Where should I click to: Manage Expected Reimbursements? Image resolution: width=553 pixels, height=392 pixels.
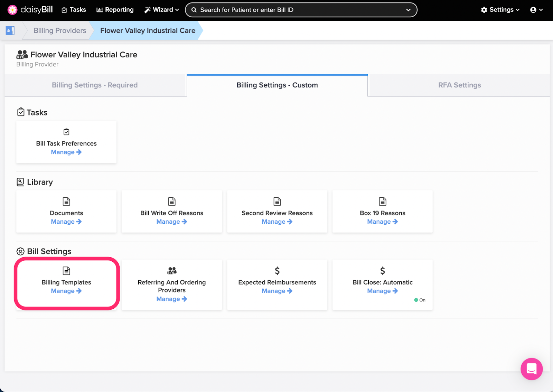pyautogui.click(x=277, y=291)
